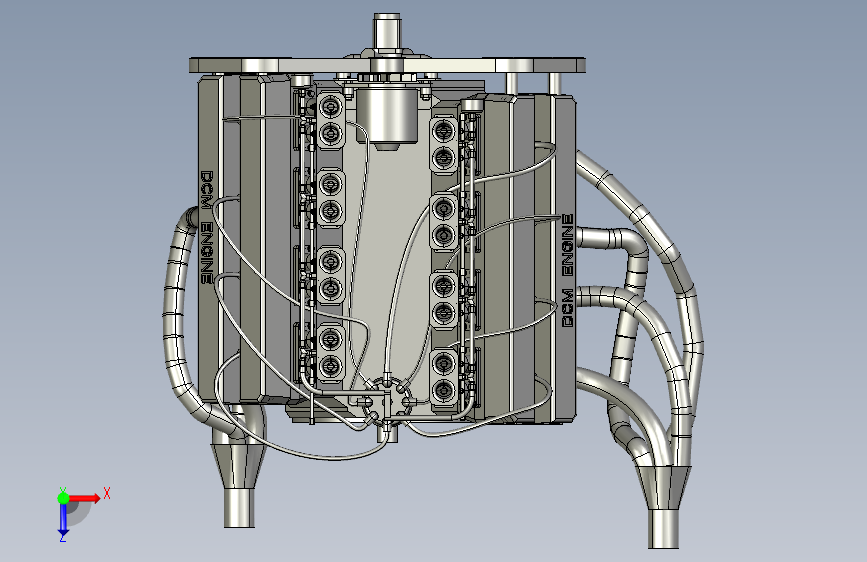Click the green Y axis ball of the triad
The width and height of the screenshot is (867, 562).
coord(63,498)
